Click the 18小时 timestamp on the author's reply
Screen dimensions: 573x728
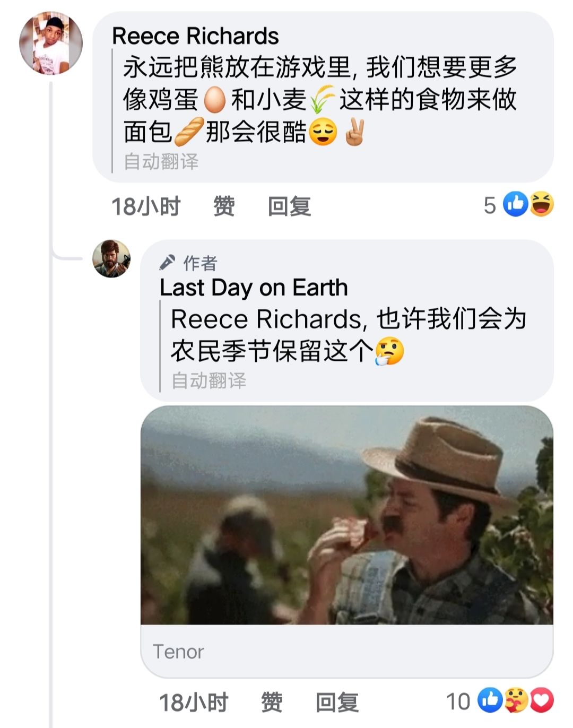(x=194, y=703)
